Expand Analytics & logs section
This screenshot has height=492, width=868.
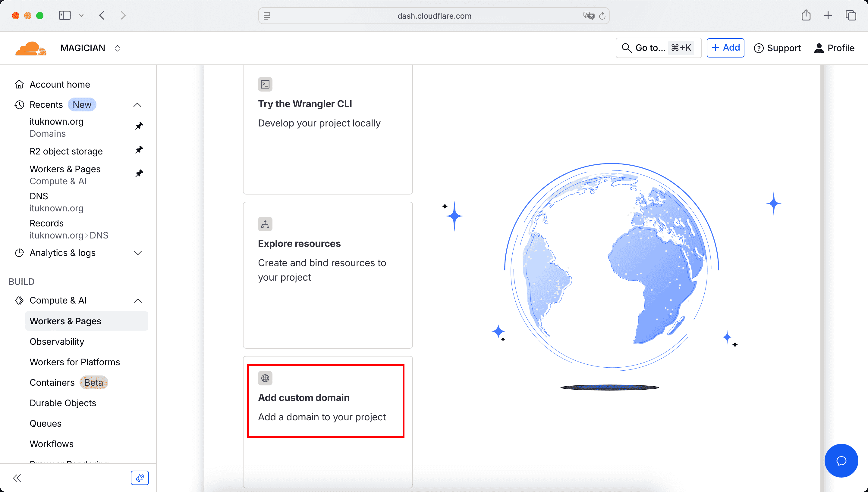pos(138,253)
